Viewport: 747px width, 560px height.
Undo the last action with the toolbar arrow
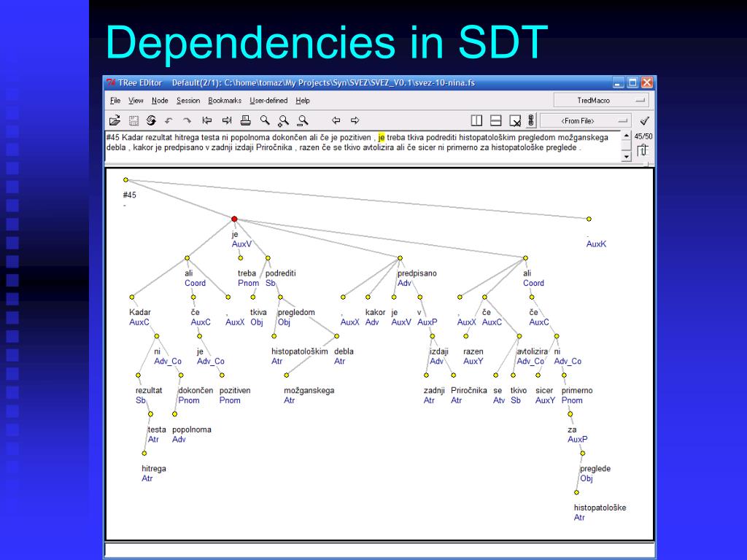169,120
